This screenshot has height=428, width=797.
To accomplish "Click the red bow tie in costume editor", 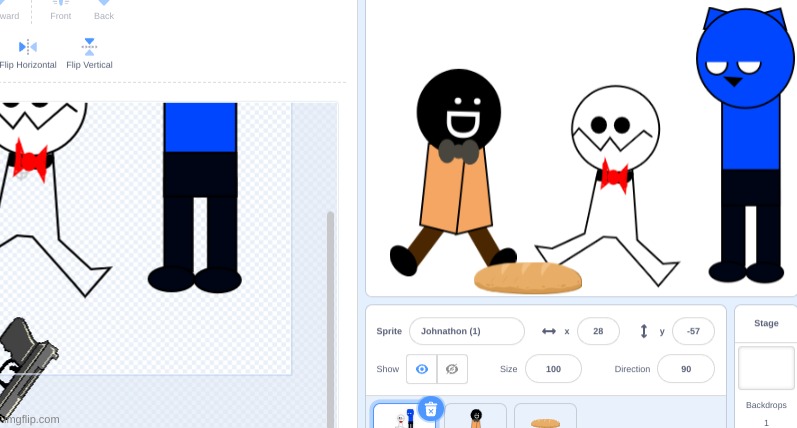I will tap(31, 160).
